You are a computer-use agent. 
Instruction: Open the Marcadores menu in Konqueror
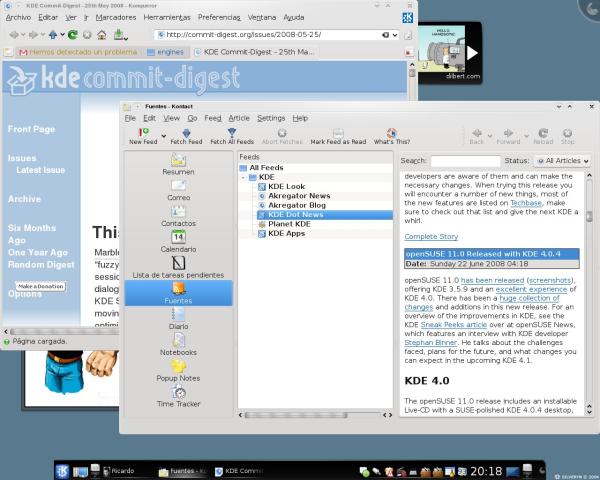click(116, 18)
